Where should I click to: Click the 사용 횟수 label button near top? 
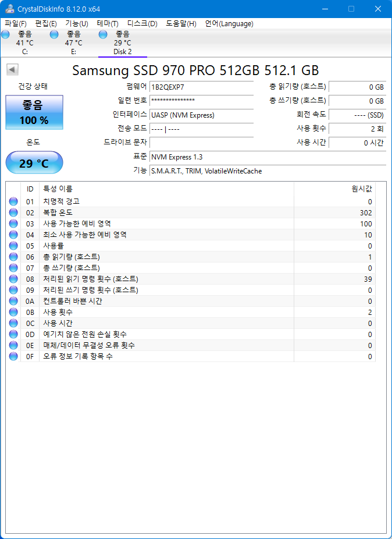311,128
